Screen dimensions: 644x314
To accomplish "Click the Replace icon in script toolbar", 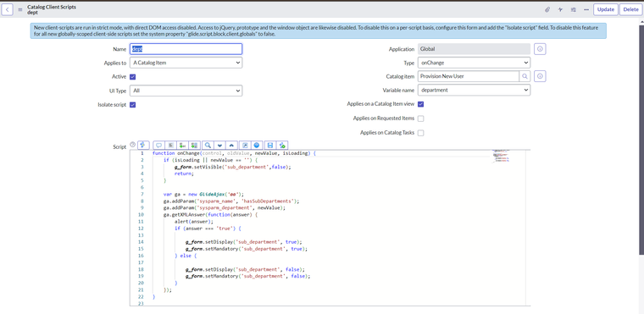I will tap(183, 146).
